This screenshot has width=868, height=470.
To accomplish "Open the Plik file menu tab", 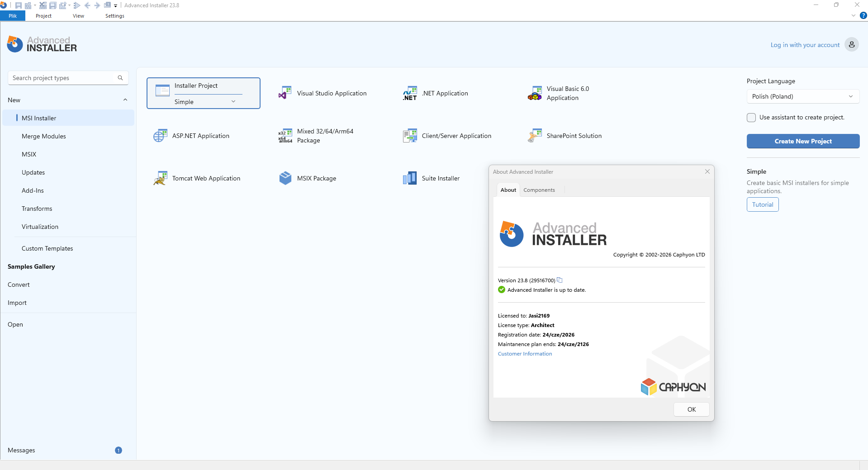I will coord(13,16).
